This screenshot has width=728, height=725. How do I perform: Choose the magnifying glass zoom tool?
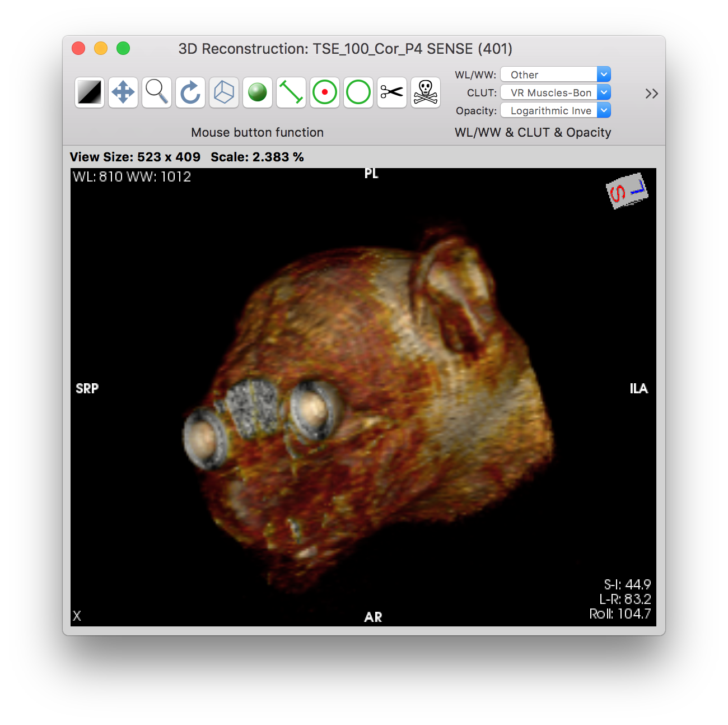pos(157,92)
